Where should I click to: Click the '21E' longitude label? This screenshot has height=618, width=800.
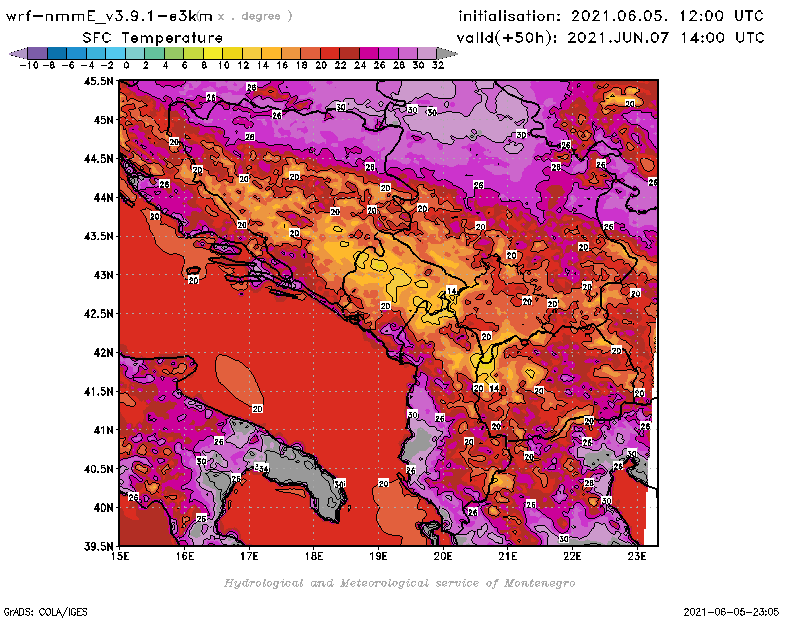click(x=508, y=556)
